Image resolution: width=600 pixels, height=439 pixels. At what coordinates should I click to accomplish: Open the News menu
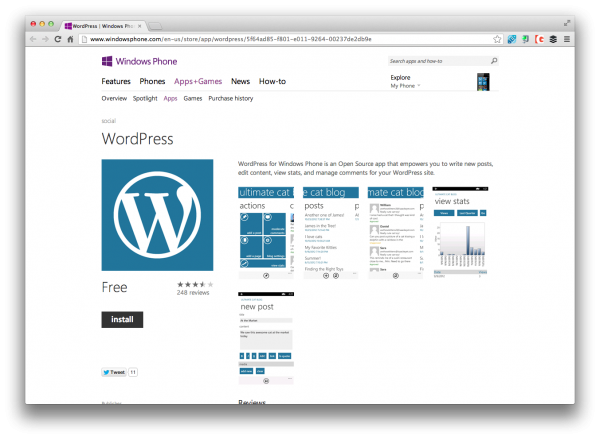click(240, 81)
